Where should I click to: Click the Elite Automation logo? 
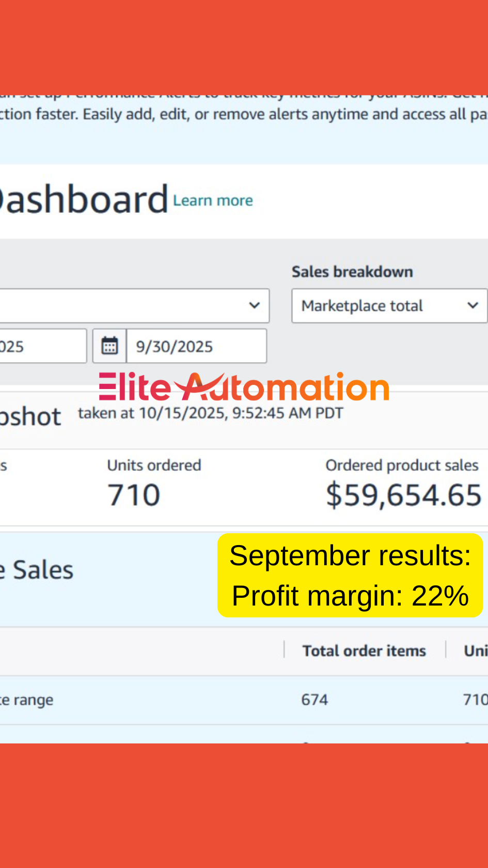(244, 387)
